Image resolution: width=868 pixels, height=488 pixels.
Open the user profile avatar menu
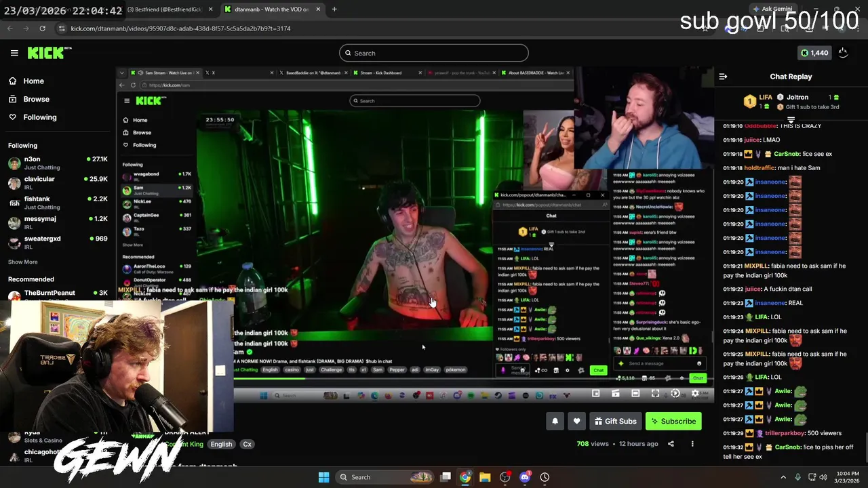tap(843, 53)
